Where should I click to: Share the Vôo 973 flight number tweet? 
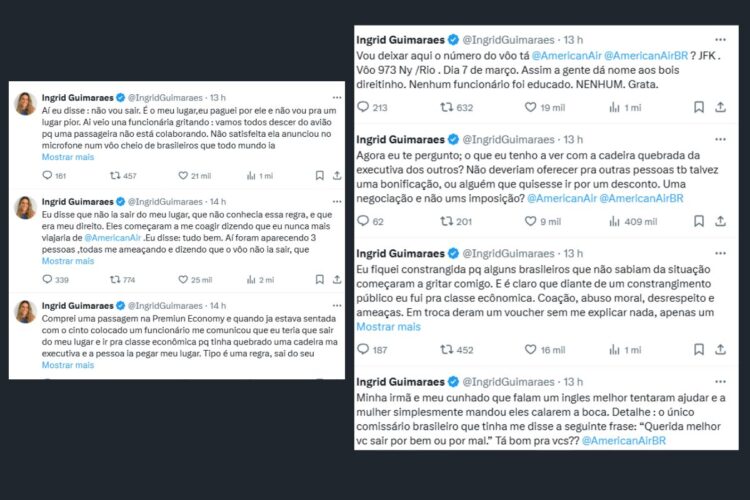pos(726,107)
